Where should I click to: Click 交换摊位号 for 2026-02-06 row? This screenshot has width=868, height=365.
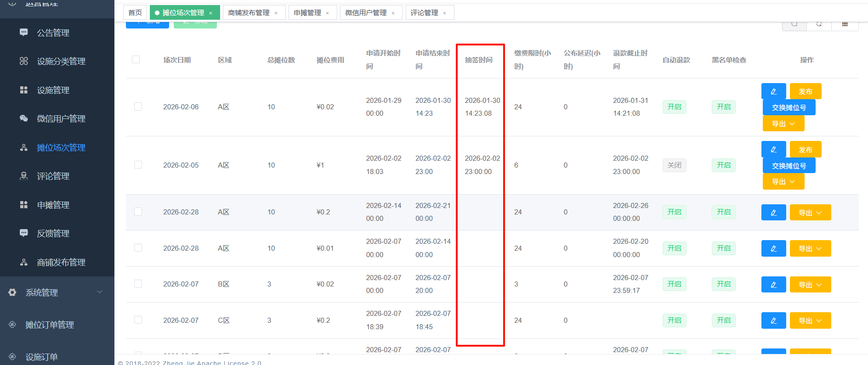click(789, 107)
